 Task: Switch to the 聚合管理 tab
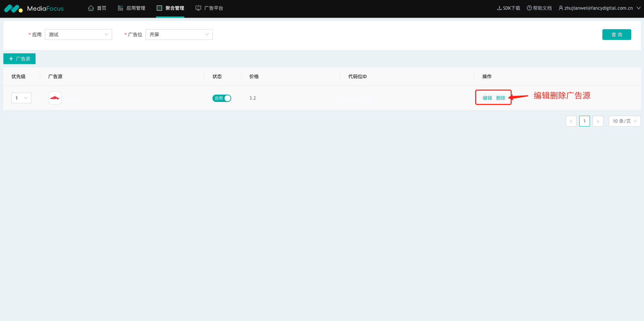[x=170, y=8]
